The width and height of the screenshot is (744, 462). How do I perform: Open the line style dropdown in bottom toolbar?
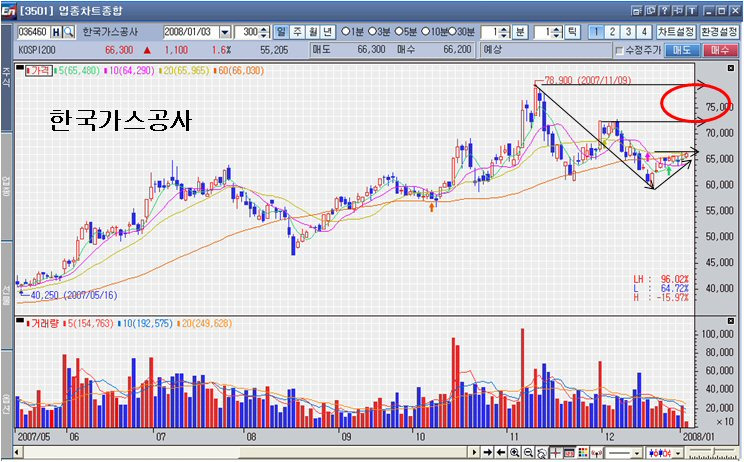636,453
